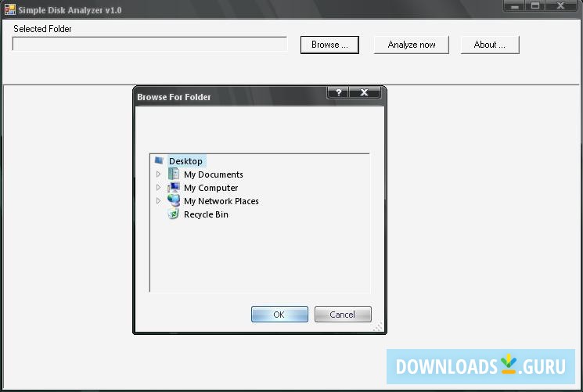Click the Analyze now button
The height and width of the screenshot is (392, 583).
tap(411, 45)
